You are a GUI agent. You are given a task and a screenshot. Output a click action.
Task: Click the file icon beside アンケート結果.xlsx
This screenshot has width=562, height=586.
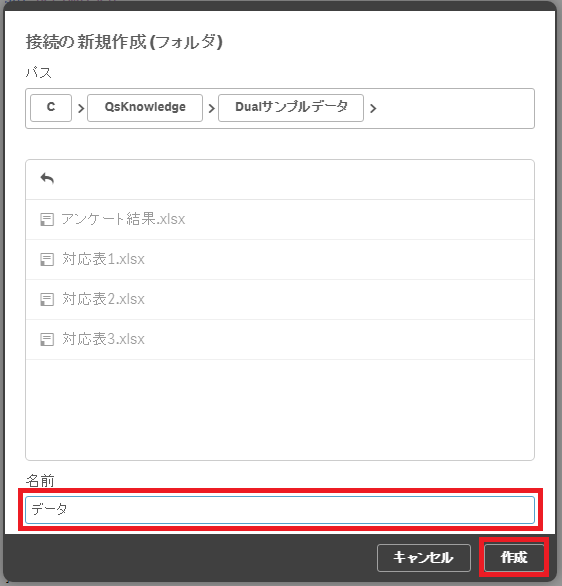tap(47, 219)
